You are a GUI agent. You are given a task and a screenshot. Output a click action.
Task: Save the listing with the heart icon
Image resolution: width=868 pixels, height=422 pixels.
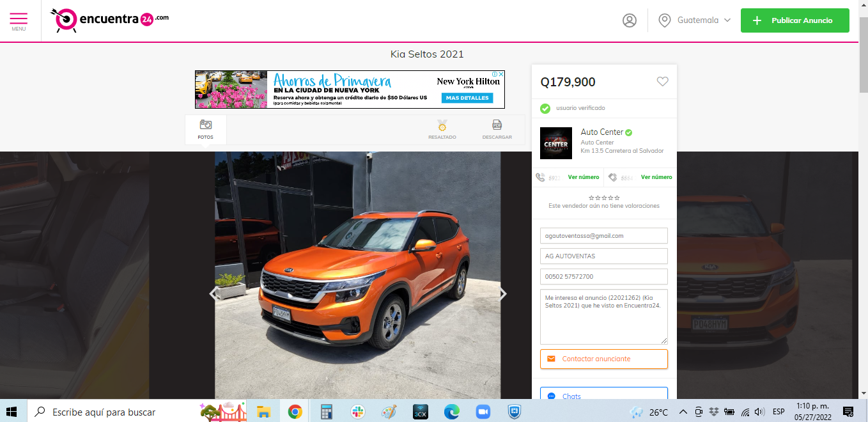click(663, 81)
